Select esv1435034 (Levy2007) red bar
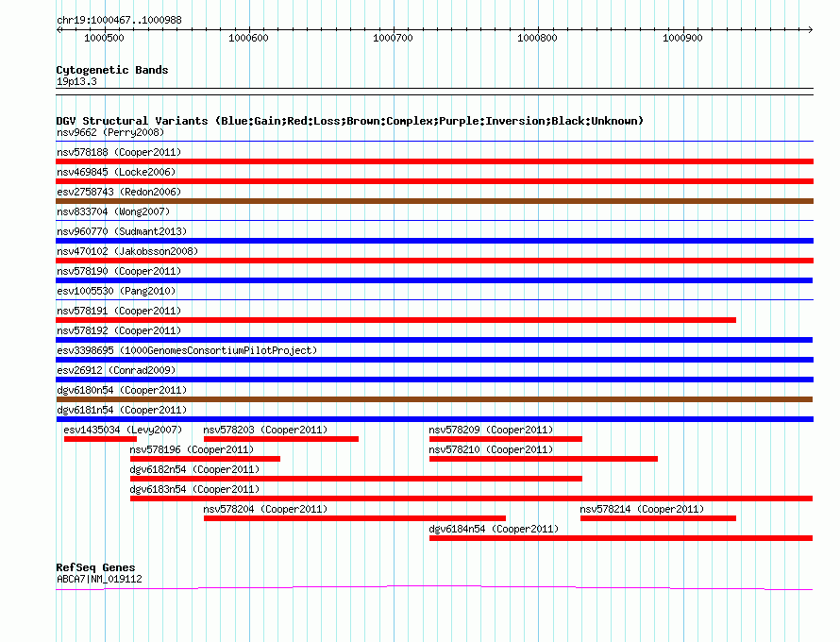Screen dimensions: 840x642 click(100, 439)
